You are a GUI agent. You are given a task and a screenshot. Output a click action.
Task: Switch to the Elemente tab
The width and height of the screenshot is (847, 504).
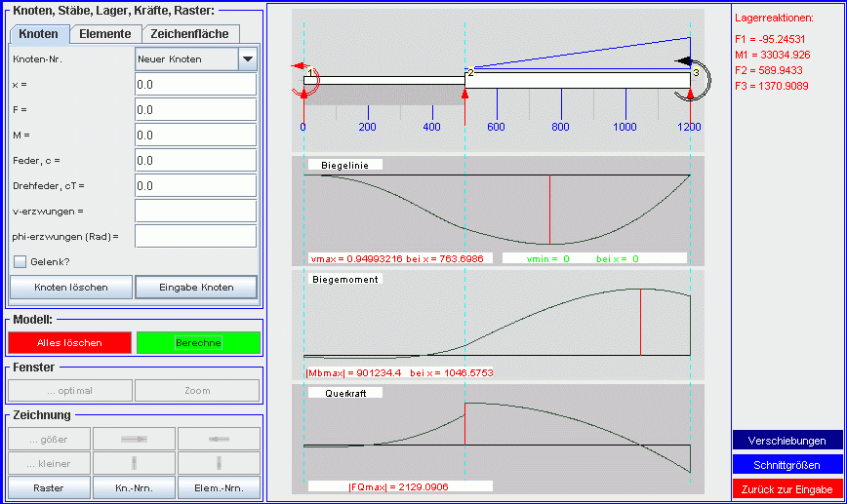click(x=105, y=34)
